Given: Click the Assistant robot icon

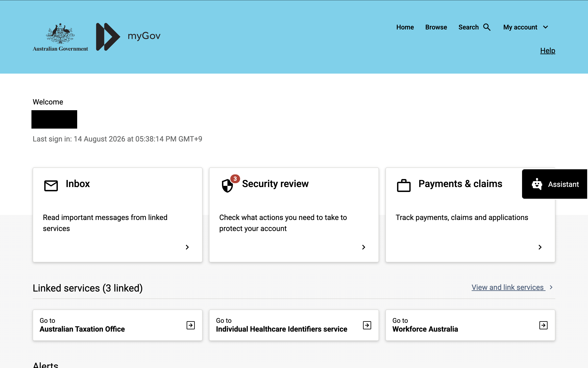Looking at the screenshot, I should tap(537, 184).
